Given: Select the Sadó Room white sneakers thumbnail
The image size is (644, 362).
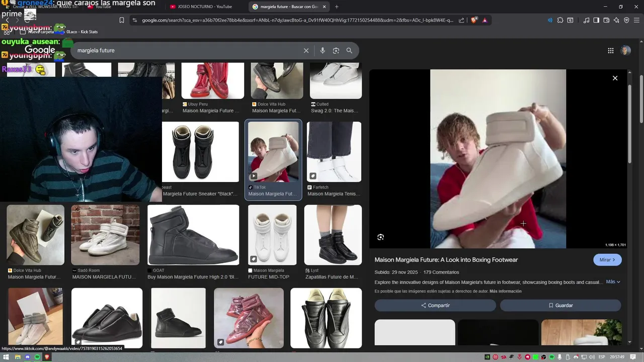Looking at the screenshot, I should (105, 235).
